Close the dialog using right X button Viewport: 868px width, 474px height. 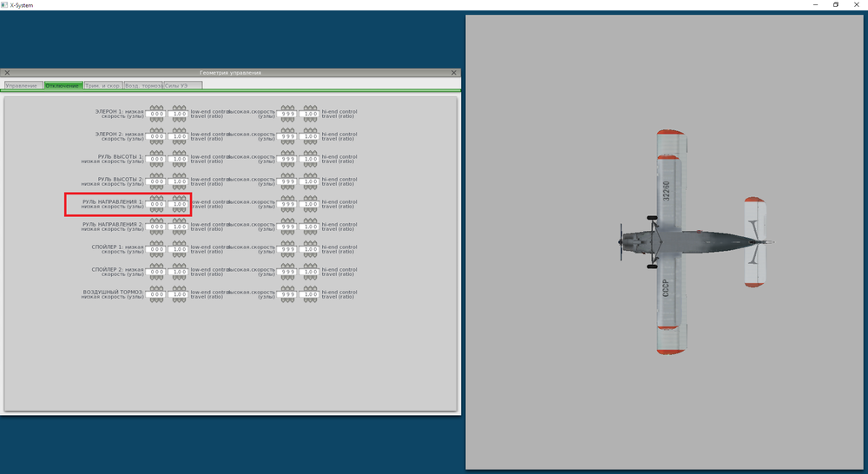pos(454,73)
